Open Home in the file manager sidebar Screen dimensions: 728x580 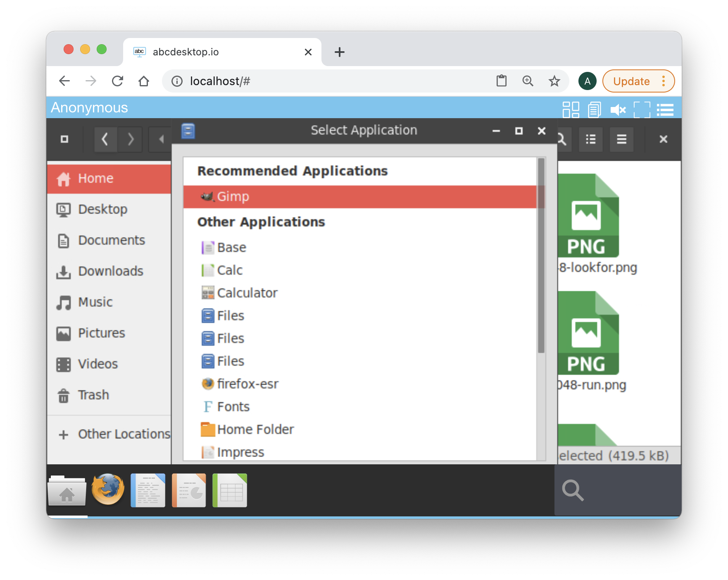tap(109, 178)
